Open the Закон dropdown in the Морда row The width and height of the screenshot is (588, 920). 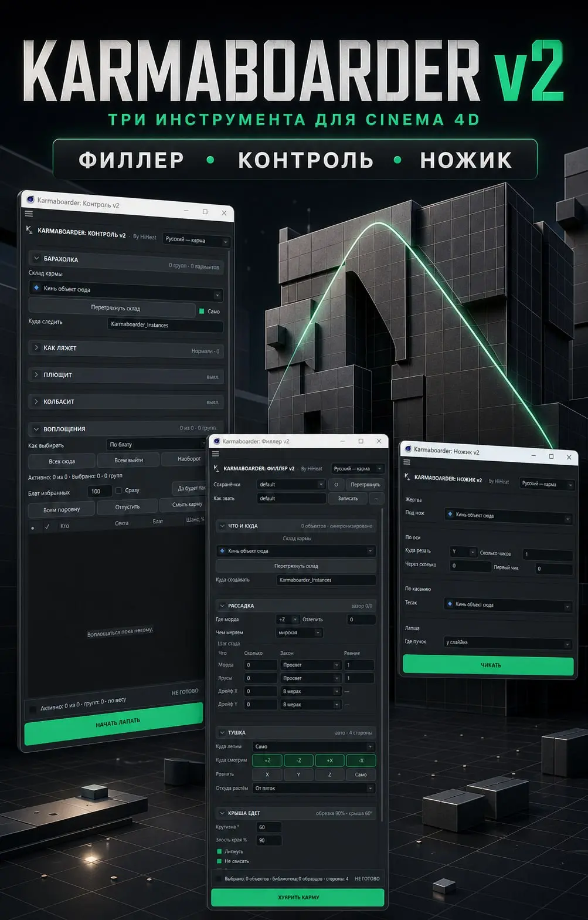pos(311,665)
